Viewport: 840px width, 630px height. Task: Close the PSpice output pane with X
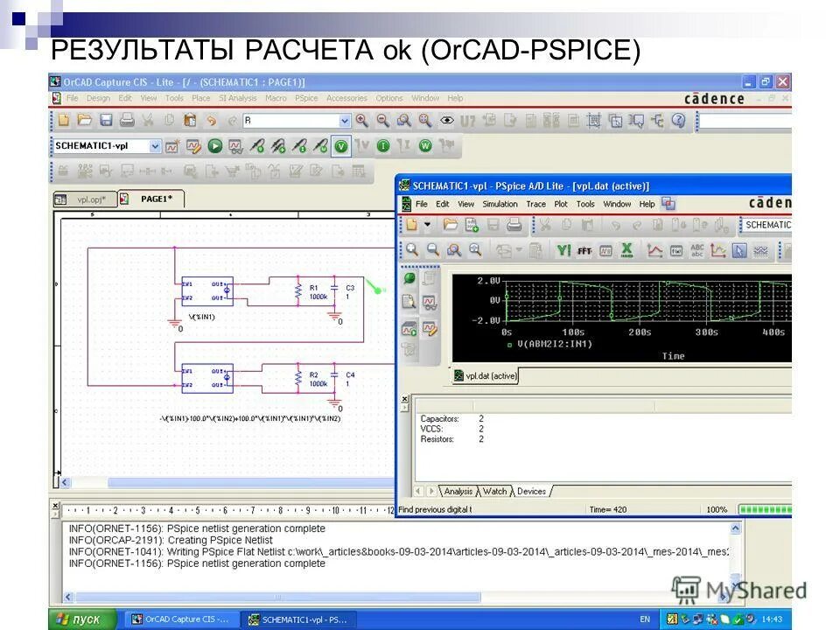(x=405, y=399)
